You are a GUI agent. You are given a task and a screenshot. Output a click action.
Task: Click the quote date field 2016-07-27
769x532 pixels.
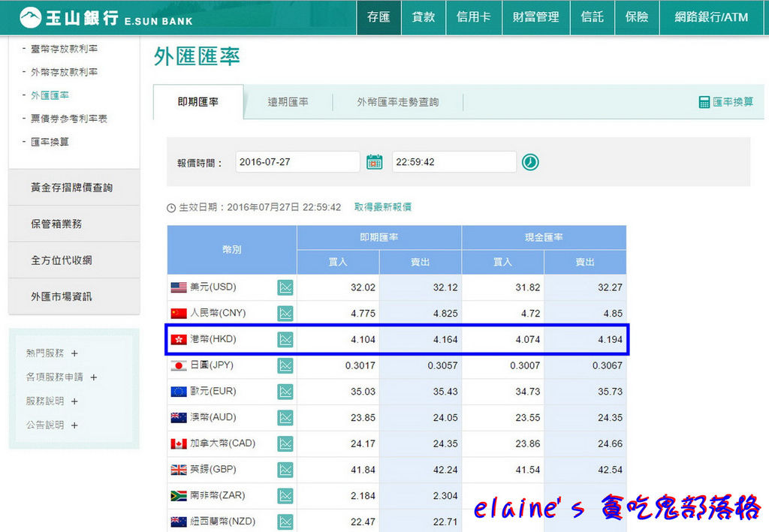297,161
